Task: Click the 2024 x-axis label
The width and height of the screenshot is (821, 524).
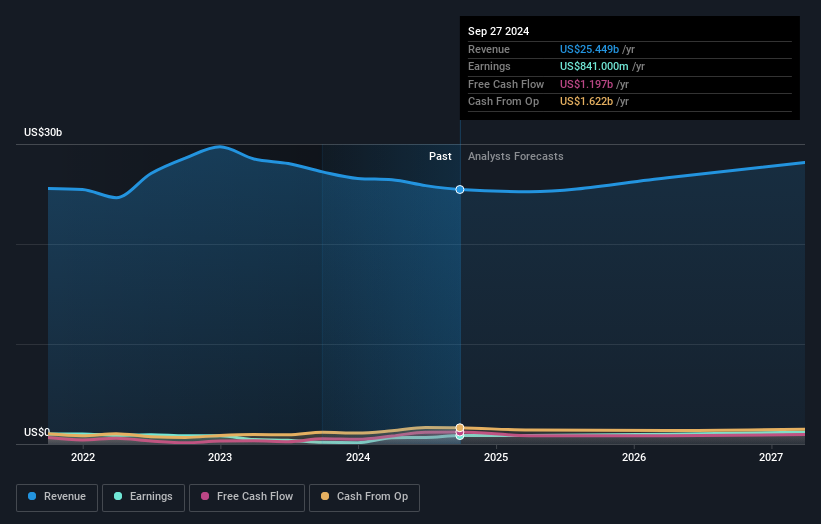Action: (x=358, y=457)
